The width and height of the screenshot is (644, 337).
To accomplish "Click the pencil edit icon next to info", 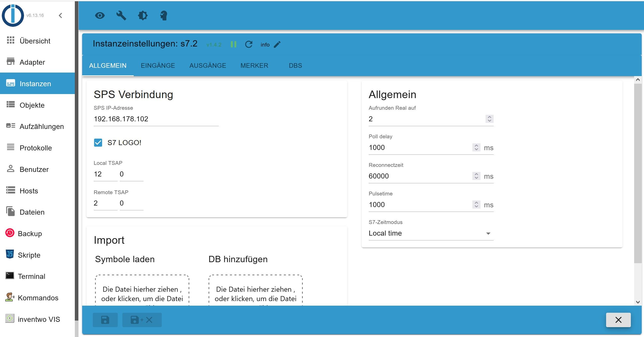I will [277, 44].
